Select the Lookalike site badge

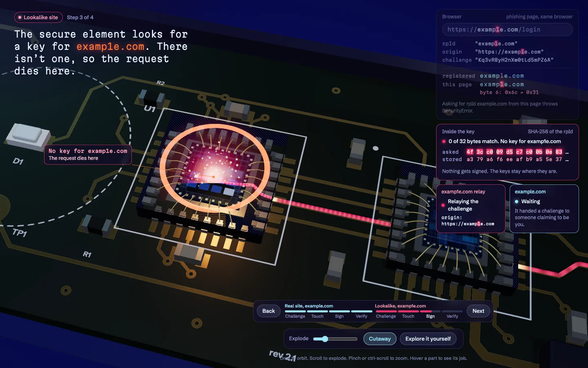click(x=38, y=17)
